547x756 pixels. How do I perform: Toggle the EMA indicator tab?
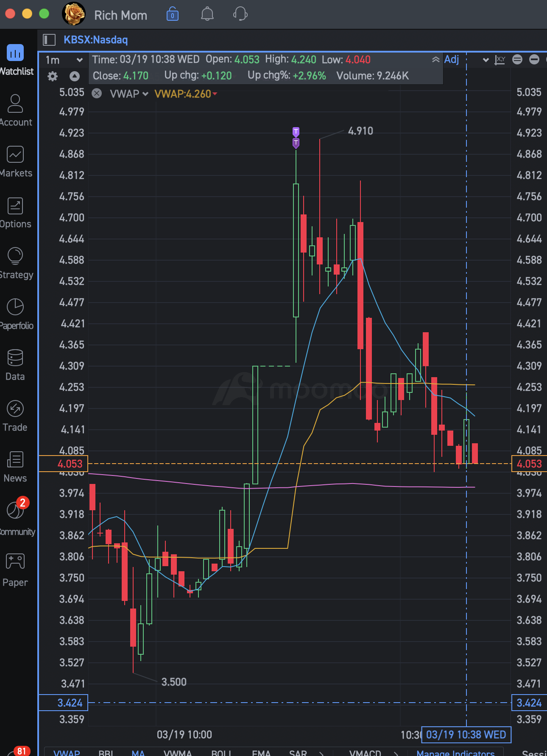pyautogui.click(x=261, y=753)
